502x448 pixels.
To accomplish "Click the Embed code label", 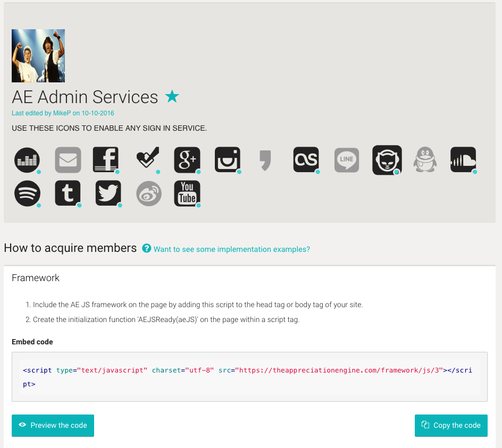I will pyautogui.click(x=32, y=342).
